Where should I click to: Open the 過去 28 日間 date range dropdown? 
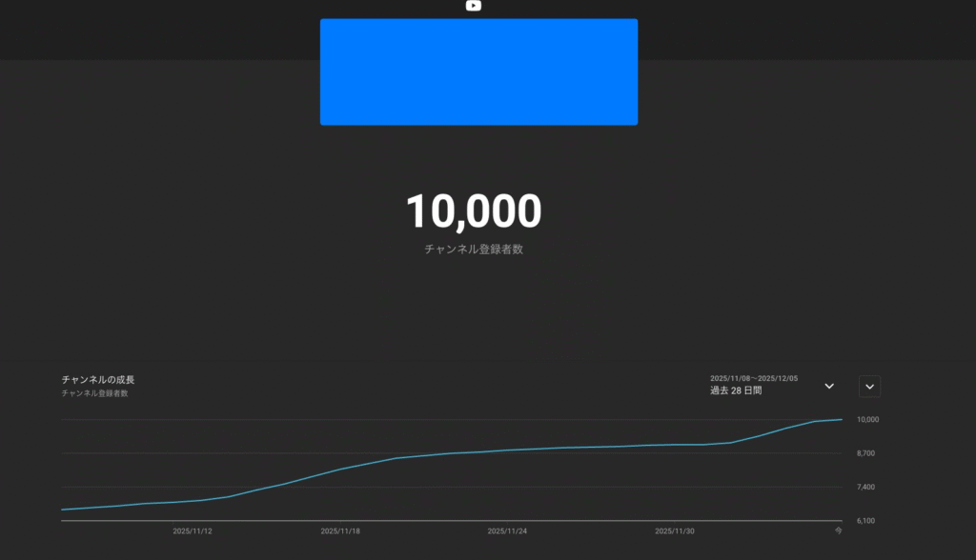click(737, 390)
